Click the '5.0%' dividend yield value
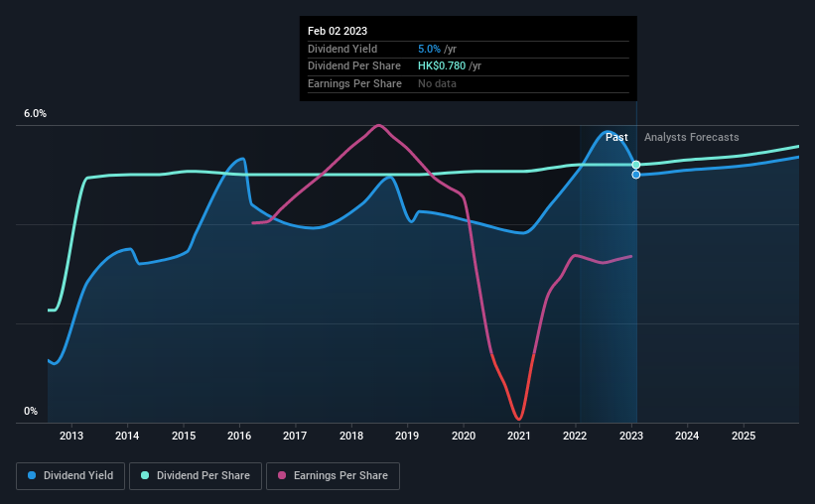Screen dimensions: 815x504 tap(429, 49)
